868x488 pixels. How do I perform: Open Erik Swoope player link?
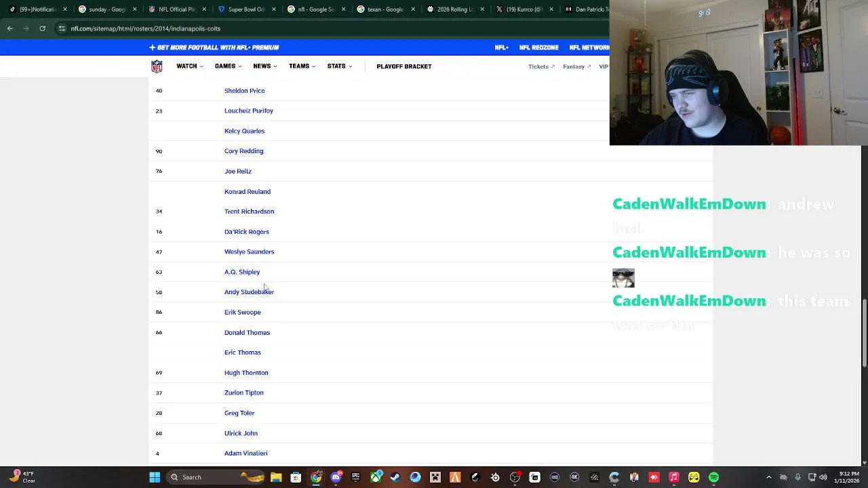pos(243,312)
